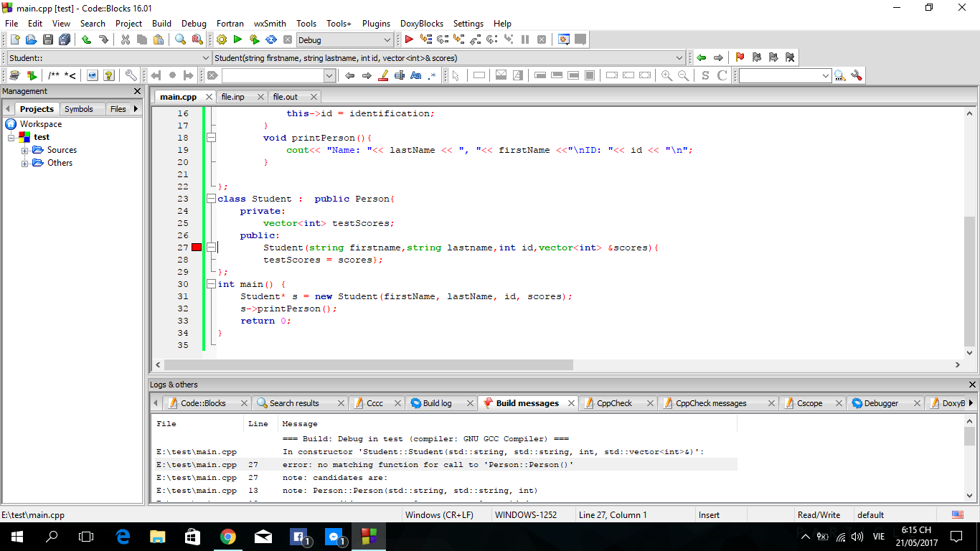Click the Rebuild icon in toolbar
The width and height of the screenshot is (980, 551).
click(271, 40)
